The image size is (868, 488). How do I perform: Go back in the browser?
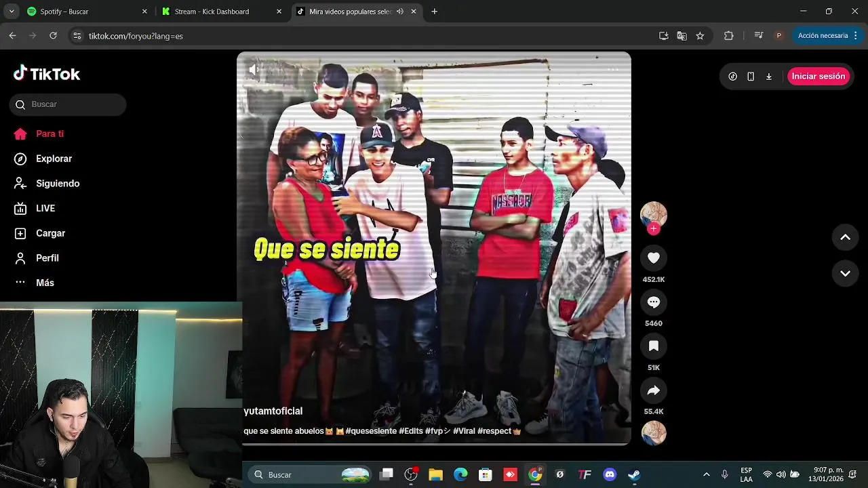(x=12, y=36)
